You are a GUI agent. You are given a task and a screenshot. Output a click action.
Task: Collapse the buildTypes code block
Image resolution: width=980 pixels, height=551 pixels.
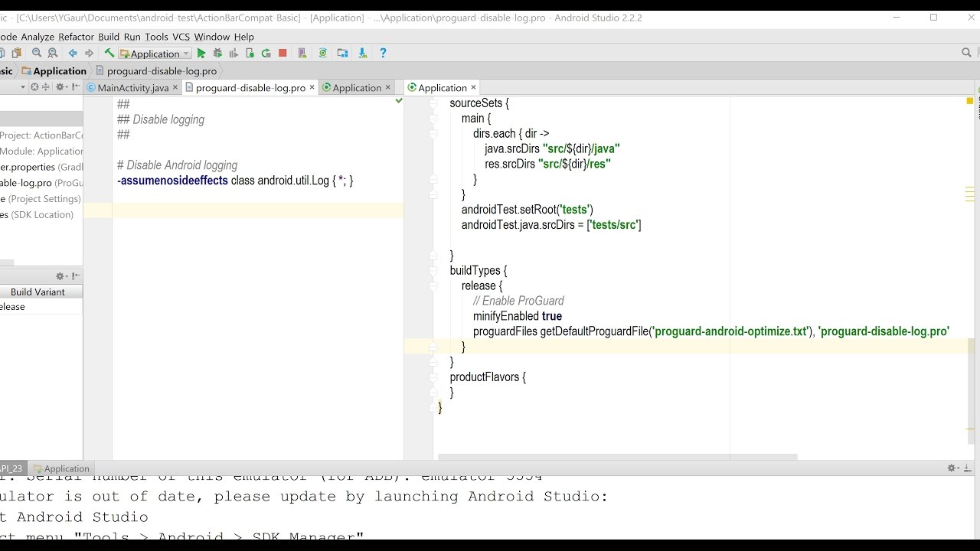pyautogui.click(x=433, y=271)
